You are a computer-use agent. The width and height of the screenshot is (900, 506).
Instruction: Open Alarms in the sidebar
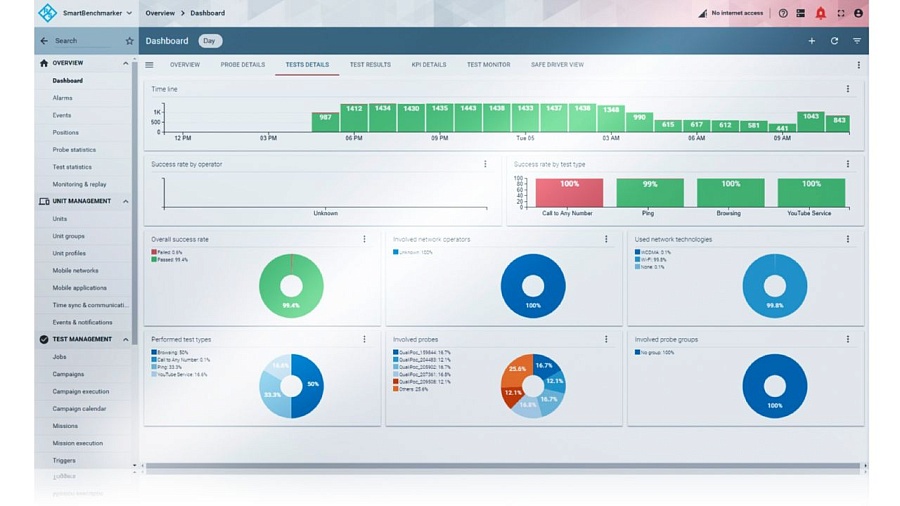[x=62, y=98]
